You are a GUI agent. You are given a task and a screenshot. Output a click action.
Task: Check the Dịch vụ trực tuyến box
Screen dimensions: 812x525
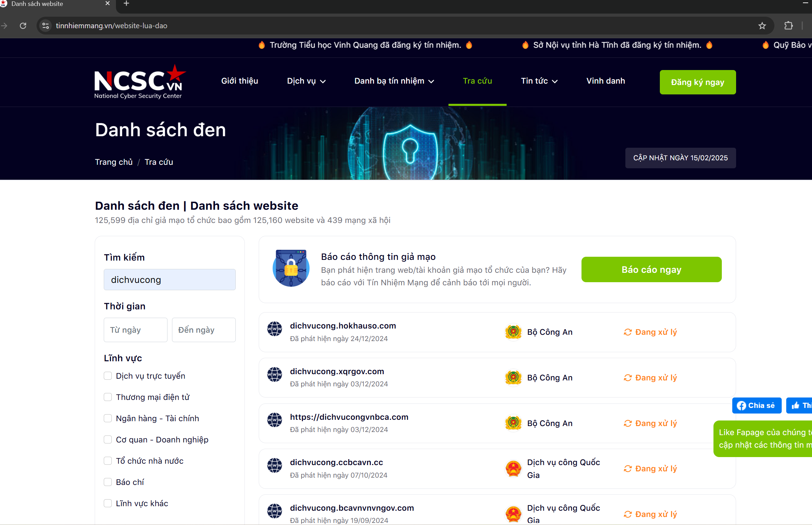click(x=108, y=376)
